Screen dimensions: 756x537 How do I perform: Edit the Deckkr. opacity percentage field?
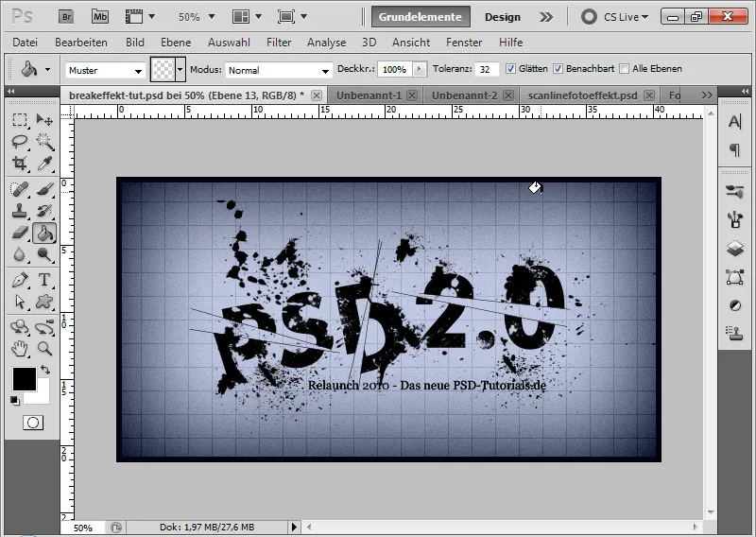(x=395, y=69)
